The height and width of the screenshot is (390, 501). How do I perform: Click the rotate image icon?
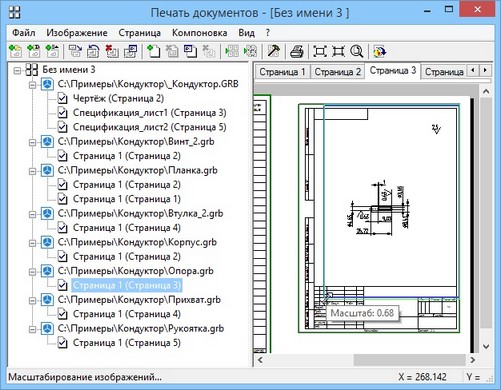click(x=94, y=51)
